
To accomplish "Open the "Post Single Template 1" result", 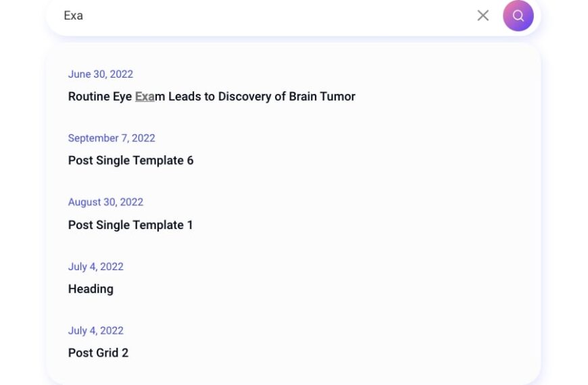I will (130, 225).
